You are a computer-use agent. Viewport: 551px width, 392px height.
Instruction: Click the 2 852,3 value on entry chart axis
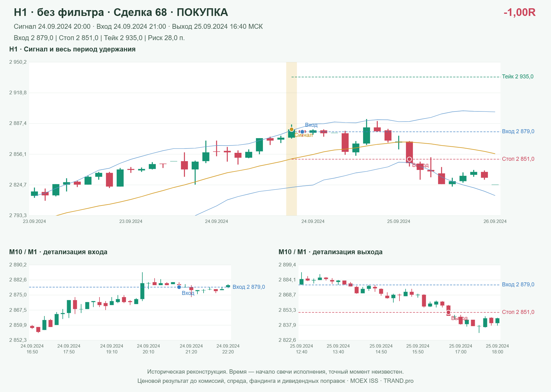(18, 340)
